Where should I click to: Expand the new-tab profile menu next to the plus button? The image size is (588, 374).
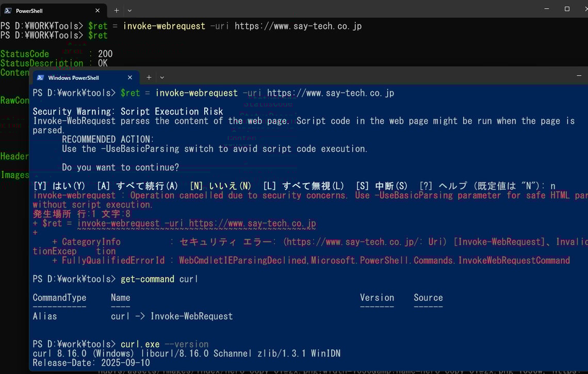(162, 77)
